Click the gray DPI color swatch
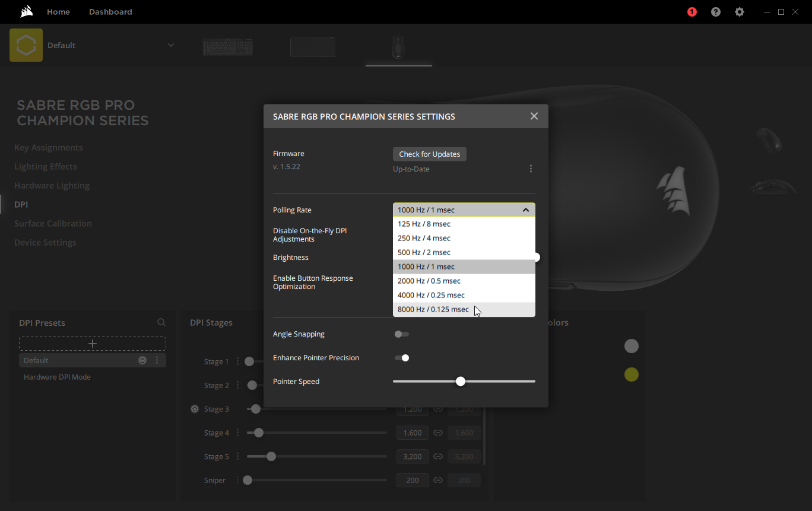The width and height of the screenshot is (812, 511). (632, 346)
